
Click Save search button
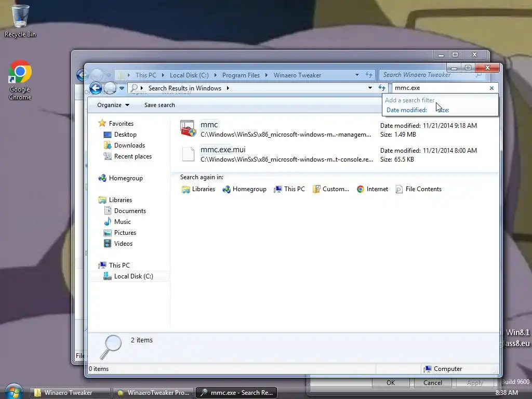[x=159, y=105]
